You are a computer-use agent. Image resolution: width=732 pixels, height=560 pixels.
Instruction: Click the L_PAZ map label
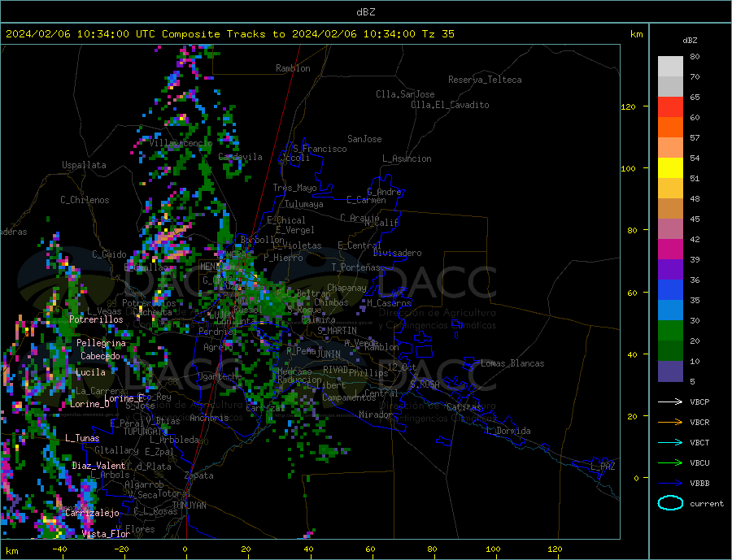point(603,467)
